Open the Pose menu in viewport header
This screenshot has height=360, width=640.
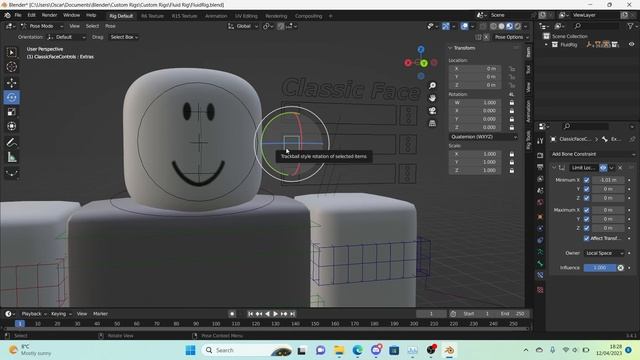110,26
